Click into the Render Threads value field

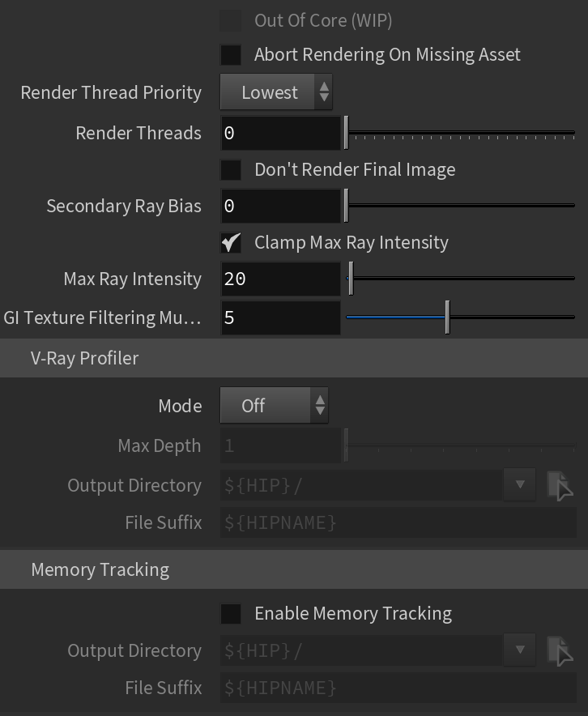tap(281, 133)
